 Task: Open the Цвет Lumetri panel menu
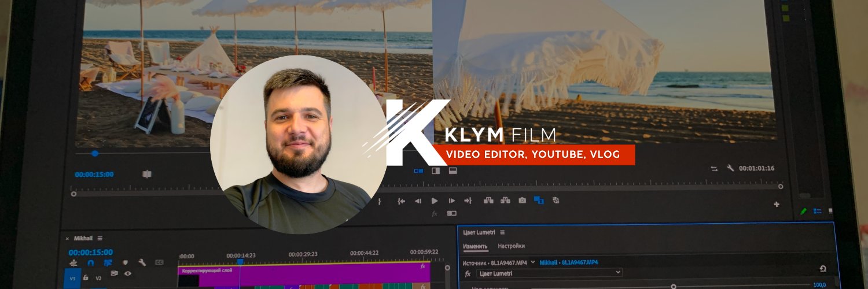pyautogui.click(x=503, y=232)
